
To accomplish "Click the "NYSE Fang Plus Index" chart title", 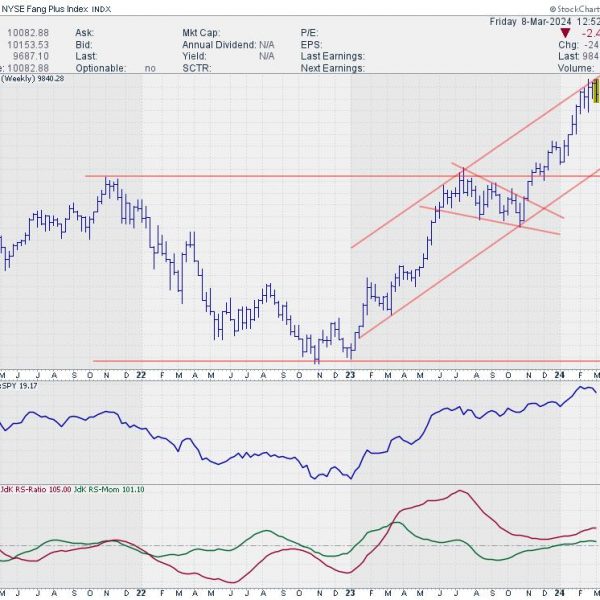I will 45,9.
